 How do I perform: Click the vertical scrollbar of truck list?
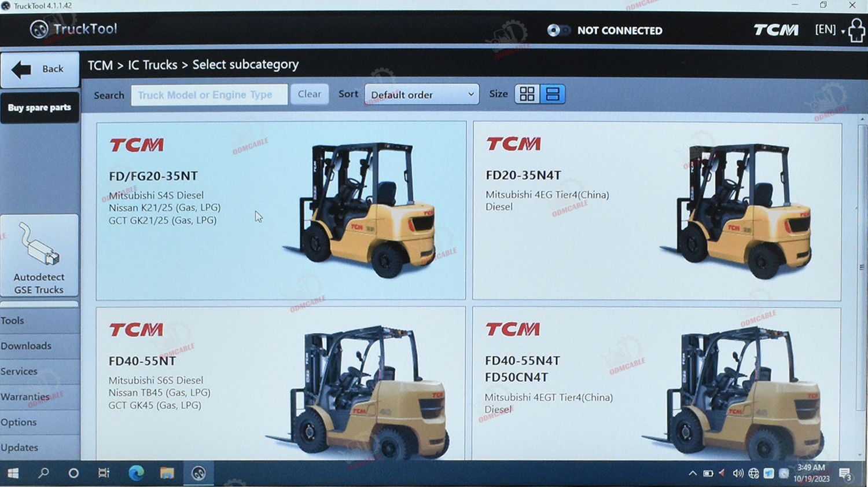(x=862, y=266)
